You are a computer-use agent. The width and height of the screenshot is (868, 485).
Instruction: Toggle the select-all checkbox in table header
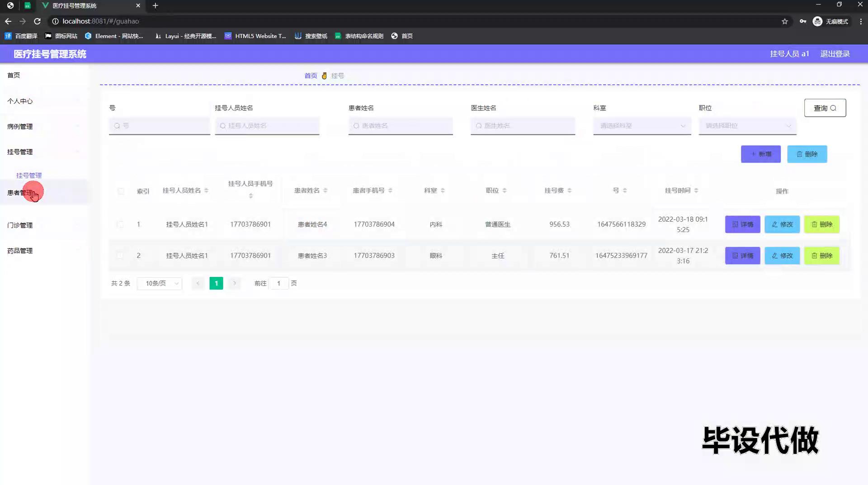(x=121, y=191)
